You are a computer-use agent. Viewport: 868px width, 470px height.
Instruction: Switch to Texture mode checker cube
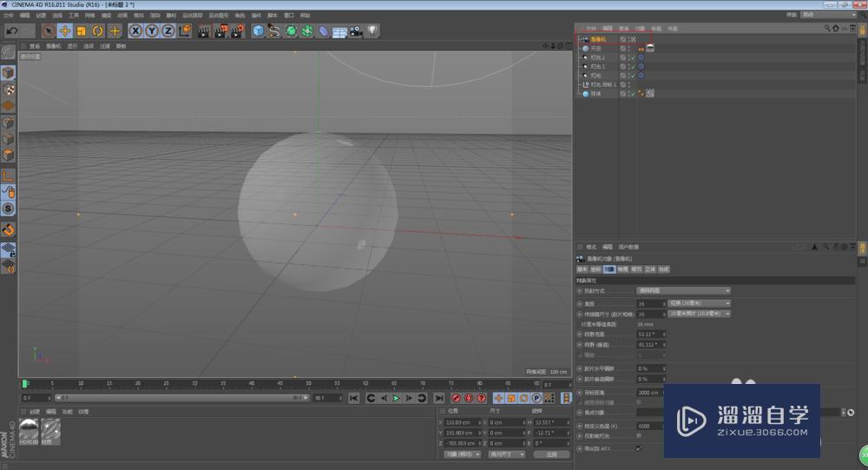click(x=8, y=89)
